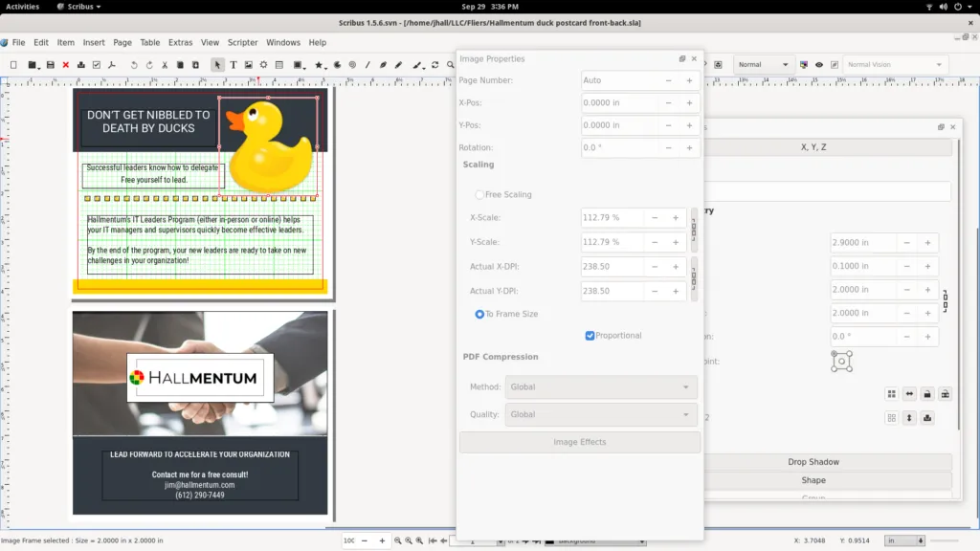The width and height of the screenshot is (980, 551).
Task: Click the Save document icon
Action: [50, 65]
